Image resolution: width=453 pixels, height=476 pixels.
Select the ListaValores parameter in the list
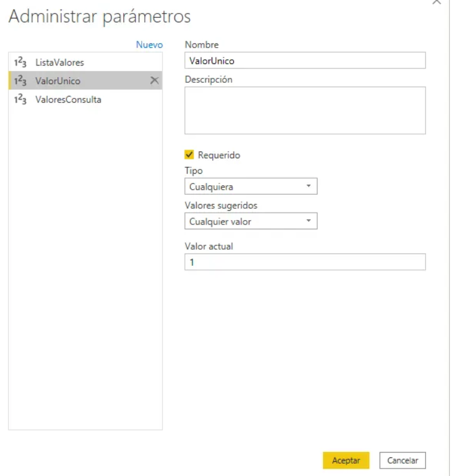pos(59,62)
